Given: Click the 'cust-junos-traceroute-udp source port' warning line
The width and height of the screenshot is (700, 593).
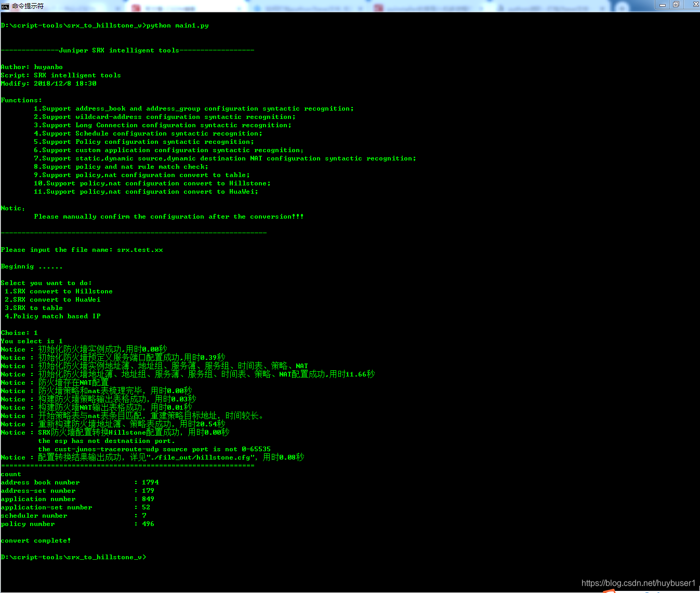Looking at the screenshot, I should 154,449.
